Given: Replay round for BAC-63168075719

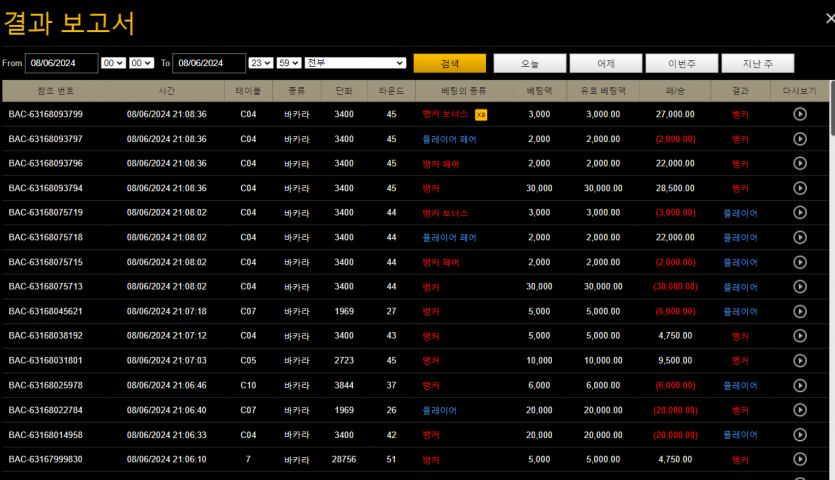Looking at the screenshot, I should pos(800,213).
